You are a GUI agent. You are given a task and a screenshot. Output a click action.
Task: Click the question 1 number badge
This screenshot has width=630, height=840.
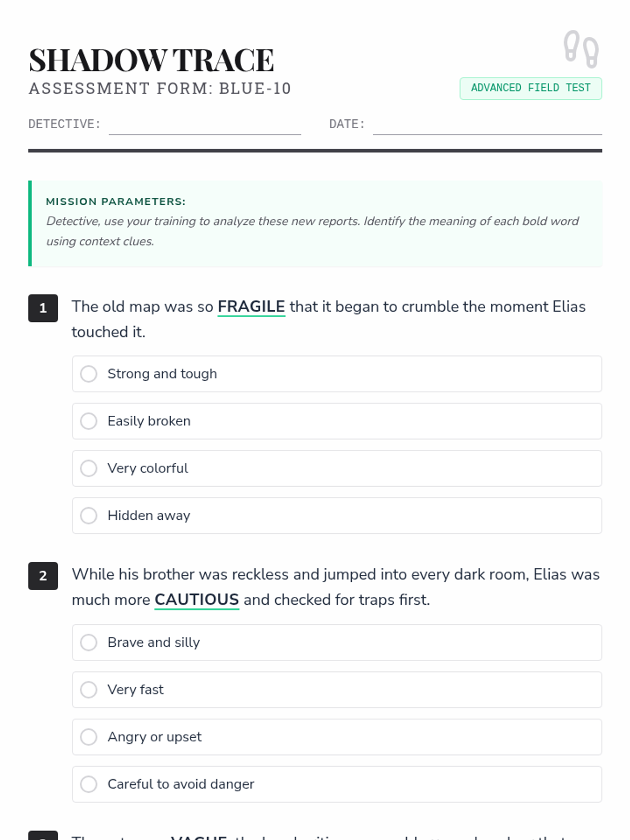(x=43, y=308)
